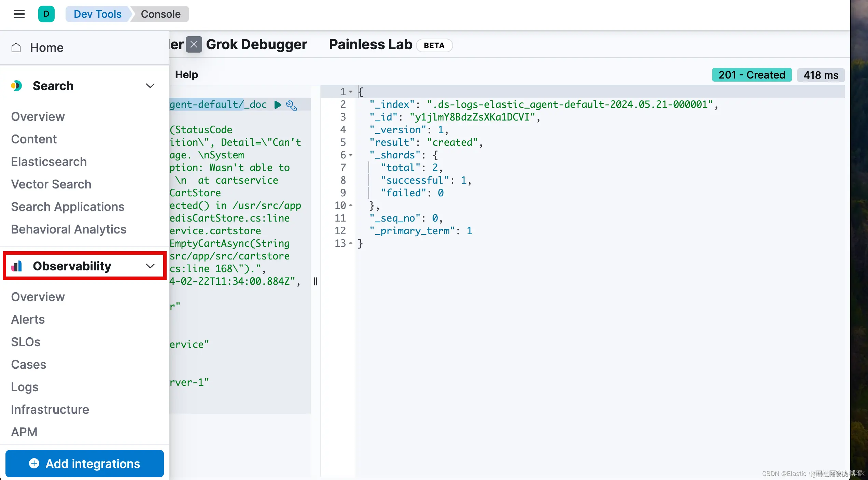Open Vector Search link
Screen dimensions: 868x480
click(51, 184)
